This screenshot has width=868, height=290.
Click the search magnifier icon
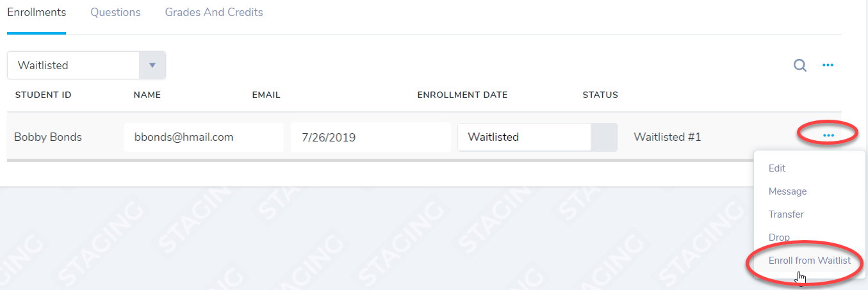click(799, 65)
